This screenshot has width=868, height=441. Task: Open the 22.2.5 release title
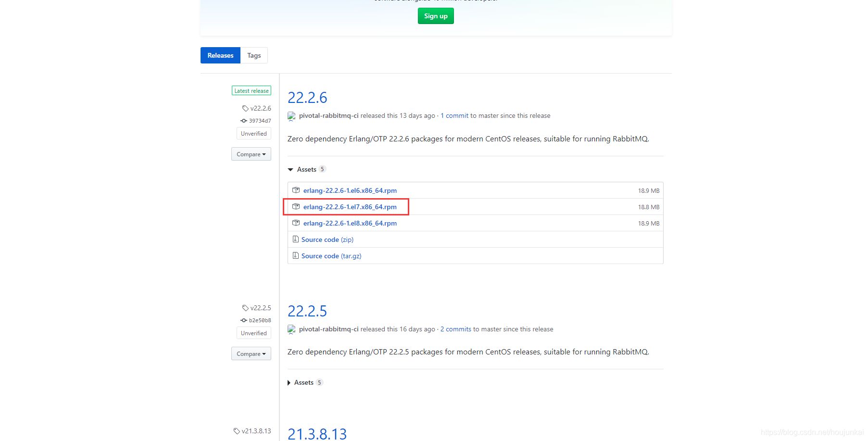click(307, 311)
